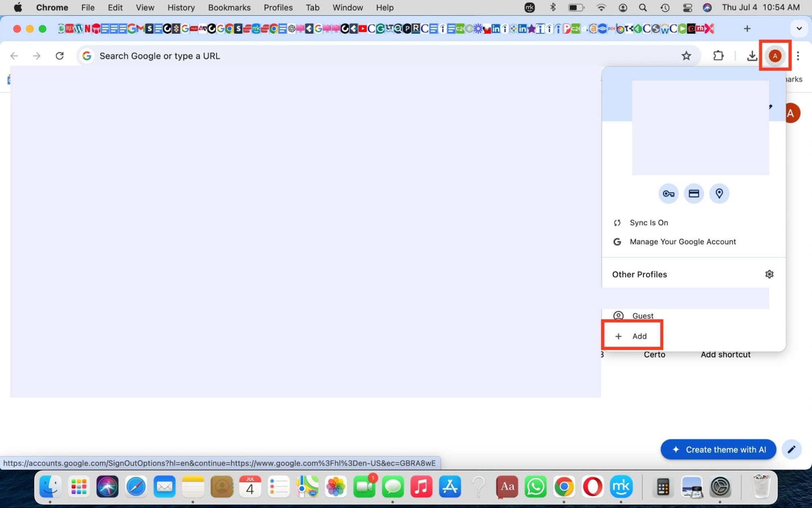812x508 pixels.
Task: Click the Create theme with AI button
Action: 718,449
